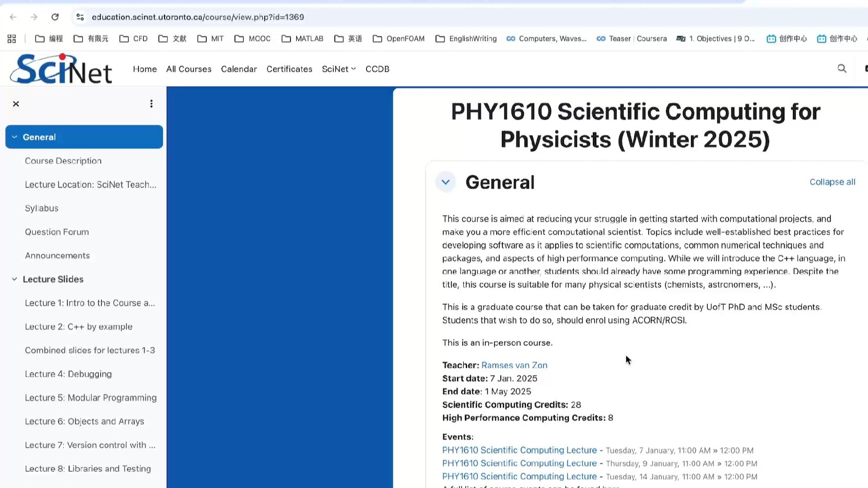Open teacher Ramses van Zon profile link
The height and width of the screenshot is (488, 868).
click(x=514, y=365)
